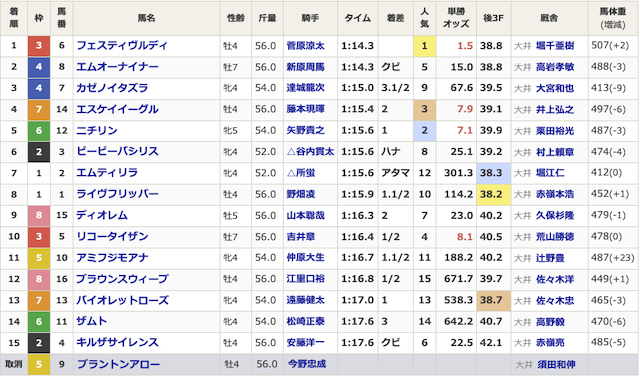Open horse リコータイザン link
This screenshot has width=640, height=377.
point(112,236)
